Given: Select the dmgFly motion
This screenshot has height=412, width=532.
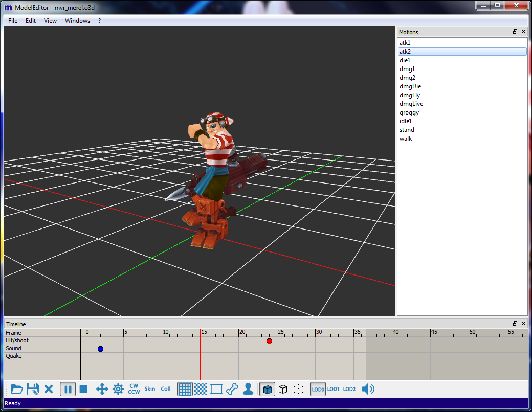Looking at the screenshot, I should pyautogui.click(x=462, y=95).
